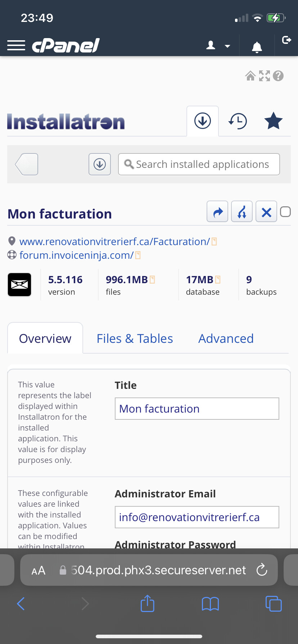The image size is (298, 644).
Task: Open Safari bookmarks
Action: click(211, 604)
